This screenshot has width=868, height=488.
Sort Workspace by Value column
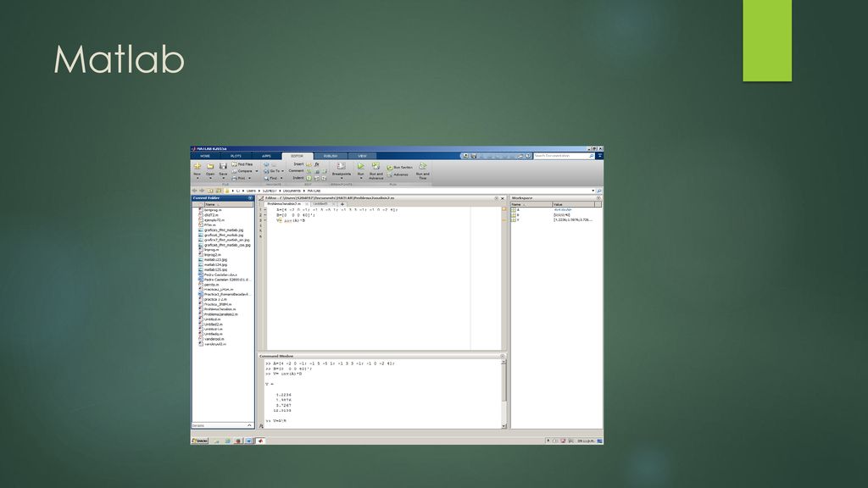pos(573,204)
